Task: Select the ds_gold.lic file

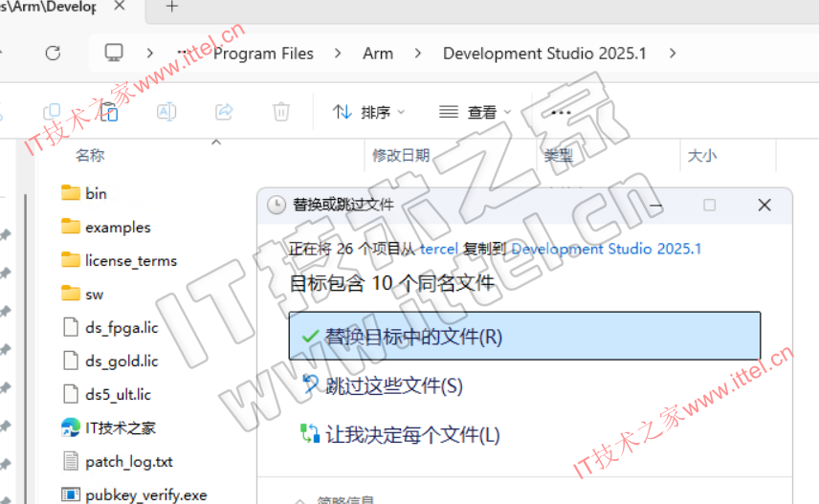Action: point(121,361)
